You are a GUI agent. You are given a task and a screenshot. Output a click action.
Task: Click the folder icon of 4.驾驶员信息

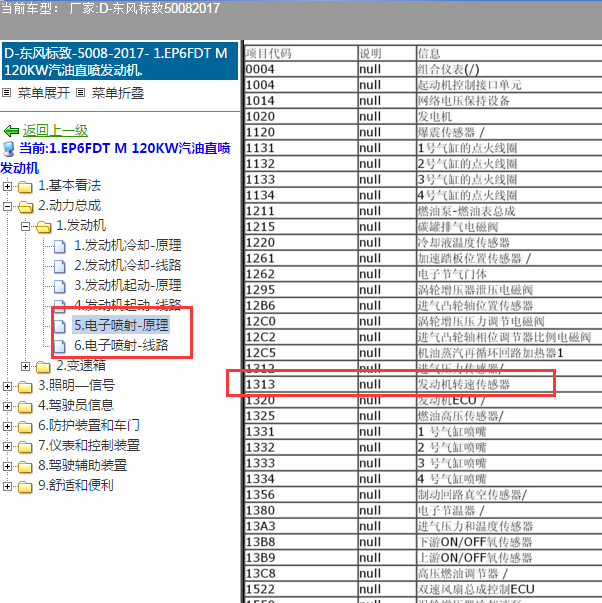click(x=25, y=406)
